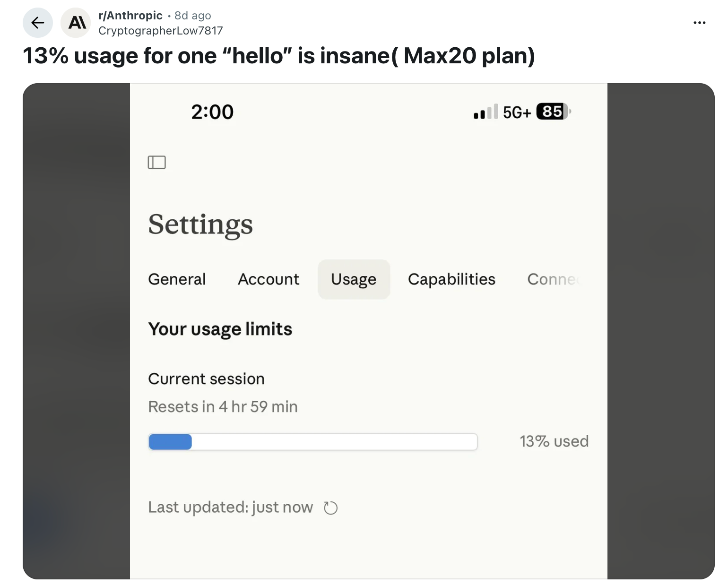Switch to the Account tab
This screenshot has height=586, width=728.
(269, 279)
